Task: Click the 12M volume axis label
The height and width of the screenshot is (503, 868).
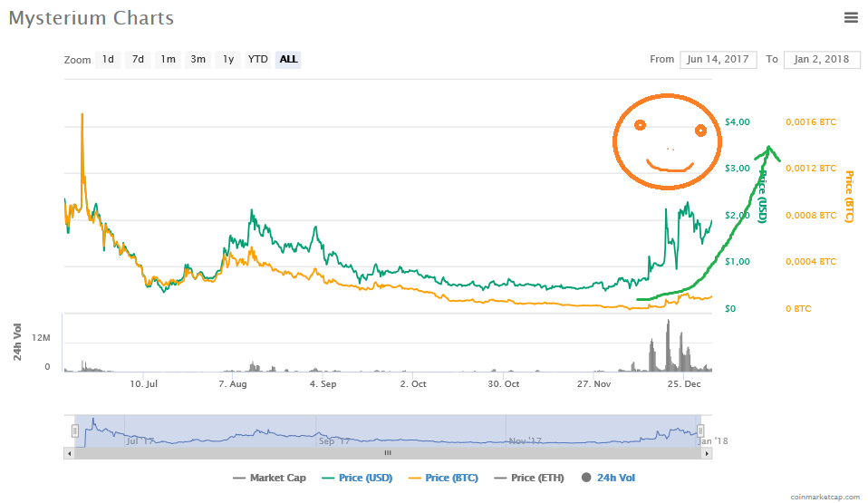Action: pos(41,338)
